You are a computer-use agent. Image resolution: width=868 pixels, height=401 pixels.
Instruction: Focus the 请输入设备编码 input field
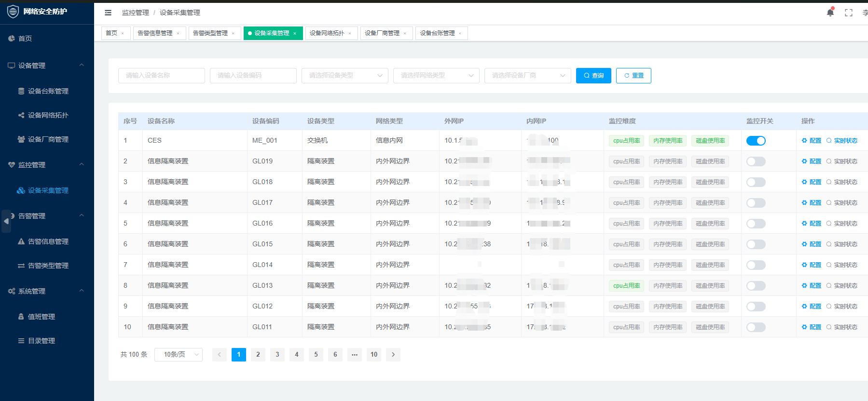tap(253, 76)
